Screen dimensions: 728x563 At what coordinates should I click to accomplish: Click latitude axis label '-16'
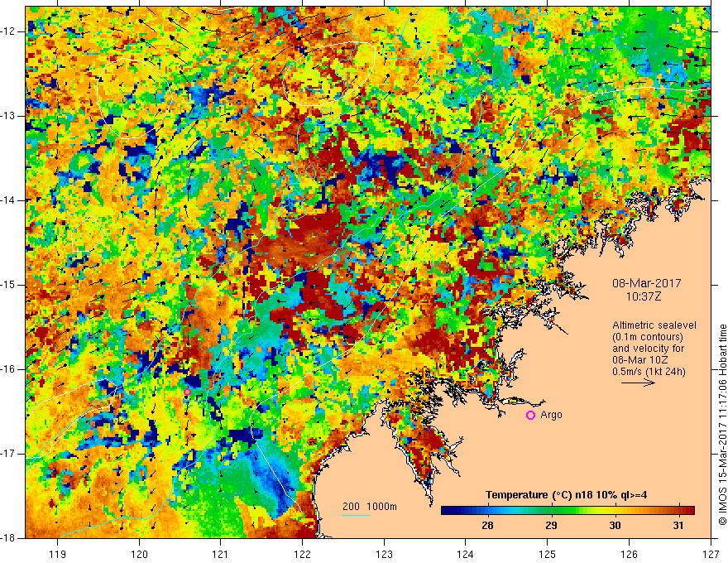point(9,369)
